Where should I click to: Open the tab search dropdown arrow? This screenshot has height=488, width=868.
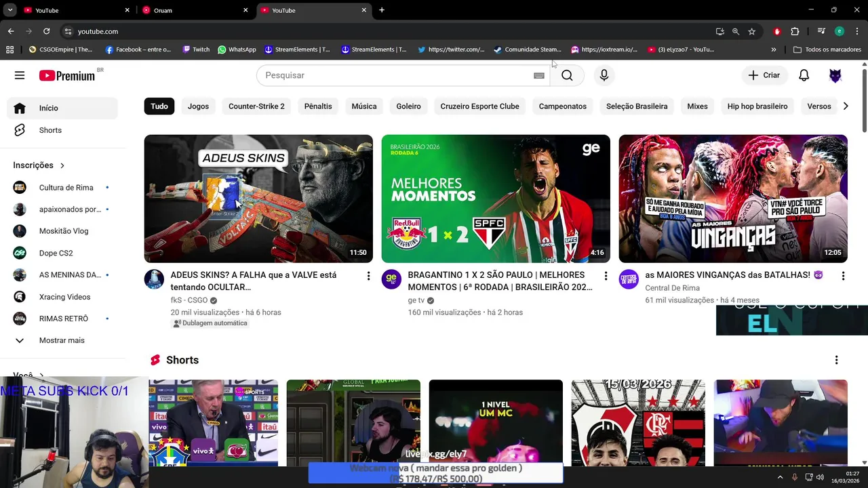10,10
